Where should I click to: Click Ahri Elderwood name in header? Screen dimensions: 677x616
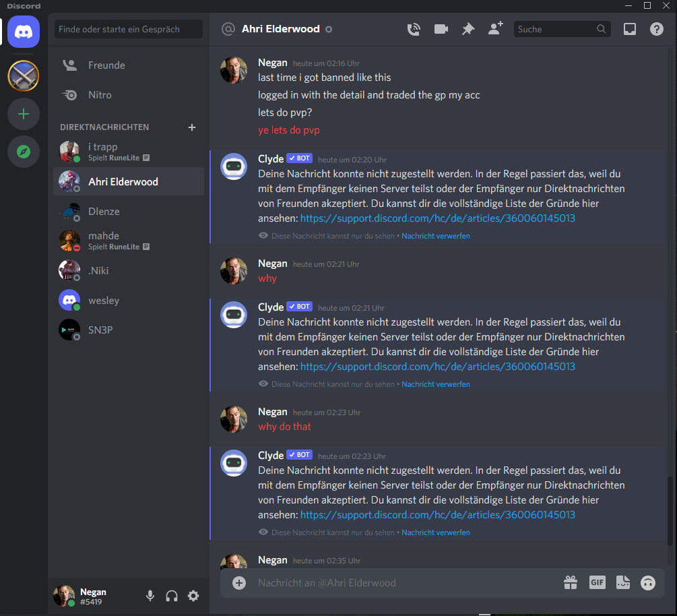pos(281,29)
